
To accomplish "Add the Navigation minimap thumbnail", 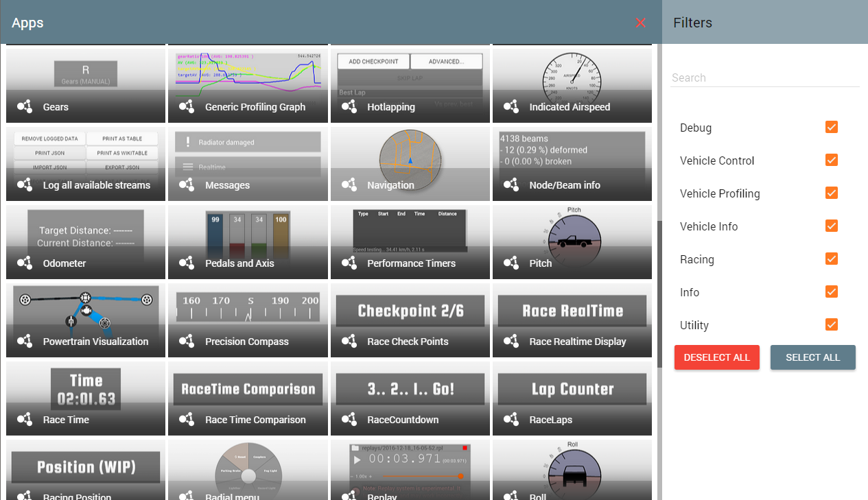I will click(x=410, y=164).
